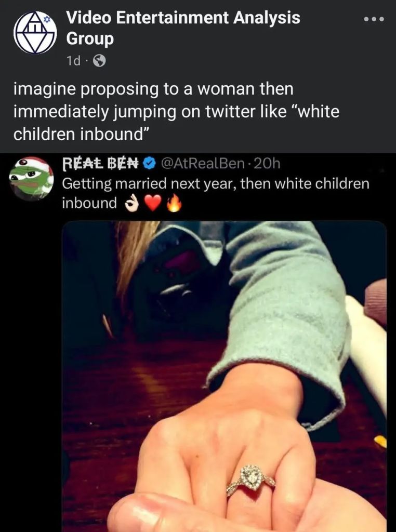
Task: Select the post caption text about proposing
Action: coord(177,111)
